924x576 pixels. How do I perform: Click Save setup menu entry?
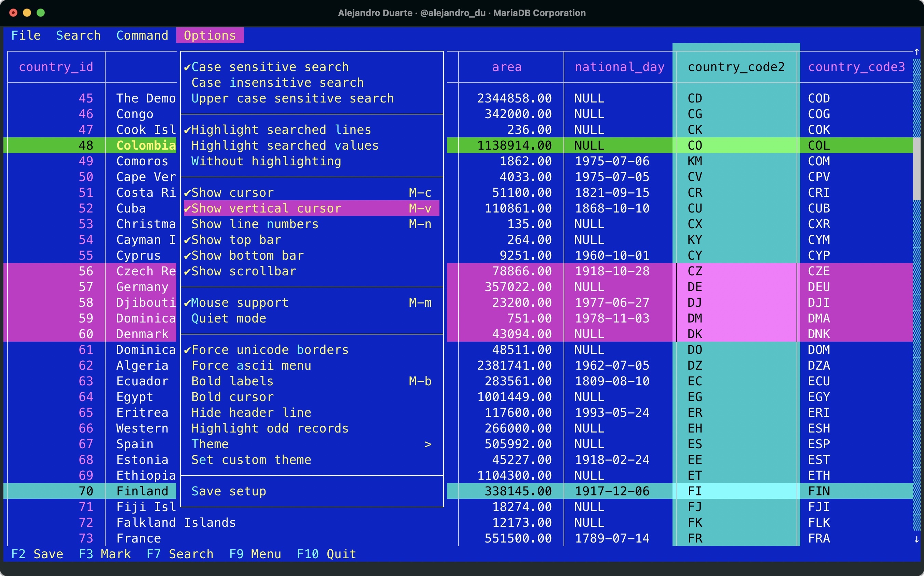229,491
